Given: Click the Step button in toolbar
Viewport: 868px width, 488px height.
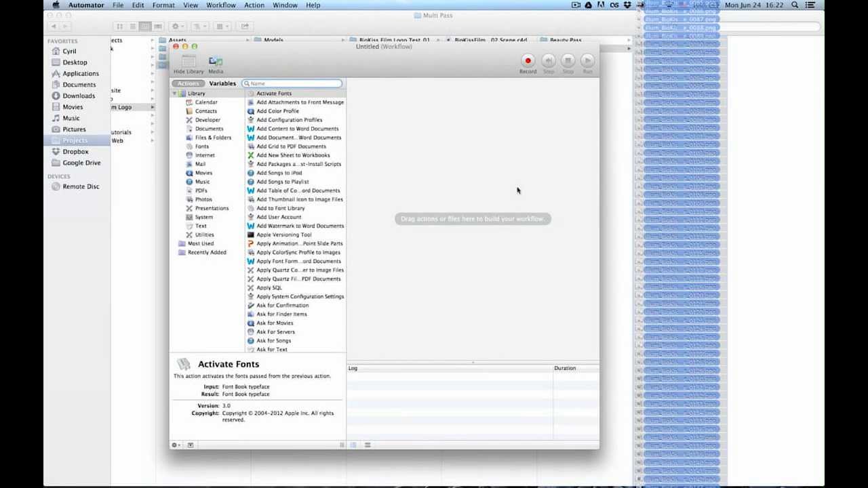Looking at the screenshot, I should [x=549, y=61].
